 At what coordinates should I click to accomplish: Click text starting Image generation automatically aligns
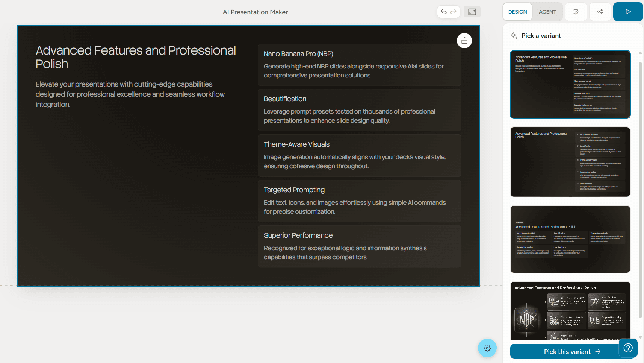click(x=355, y=161)
